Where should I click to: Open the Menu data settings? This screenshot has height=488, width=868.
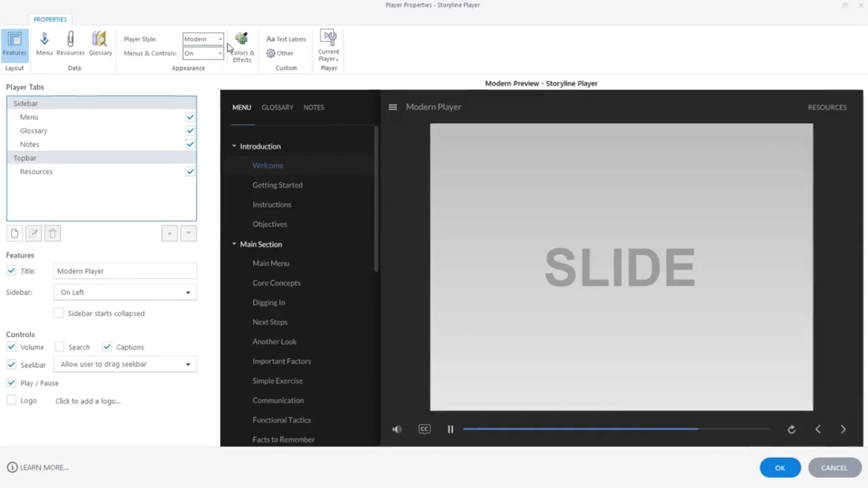[x=44, y=45]
